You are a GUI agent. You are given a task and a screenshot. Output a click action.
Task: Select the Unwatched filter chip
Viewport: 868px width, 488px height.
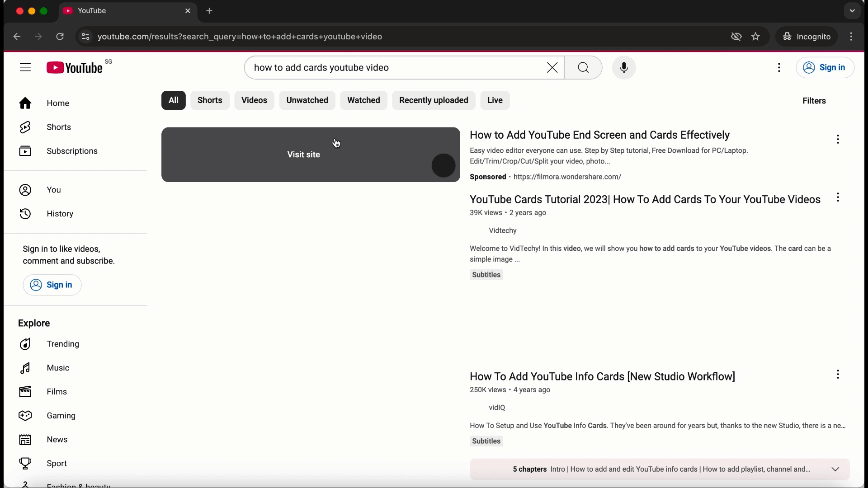tap(307, 100)
